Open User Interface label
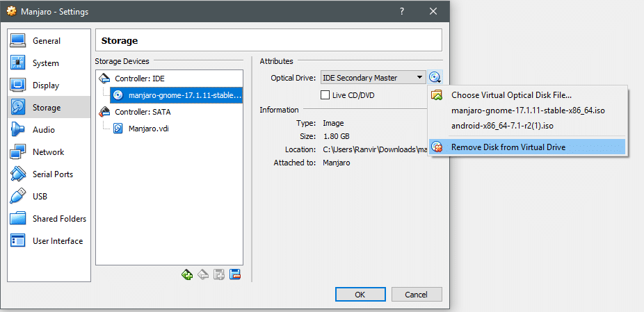 click(58, 240)
